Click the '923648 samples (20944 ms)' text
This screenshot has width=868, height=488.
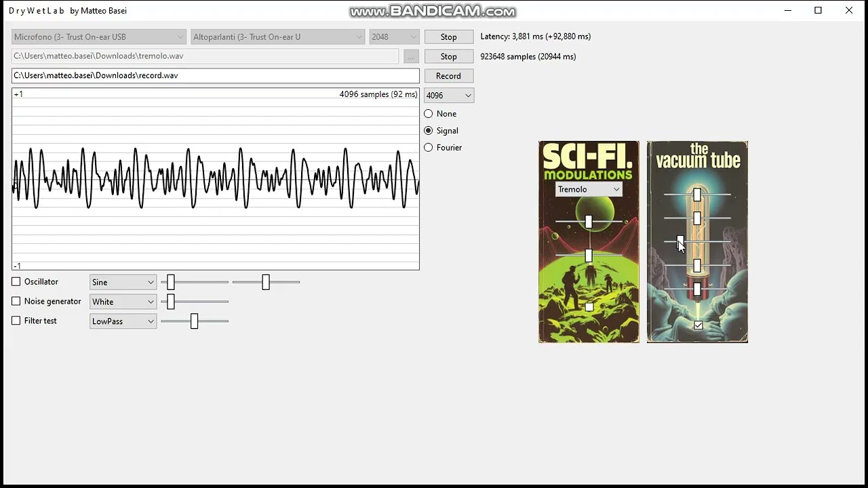pos(528,57)
